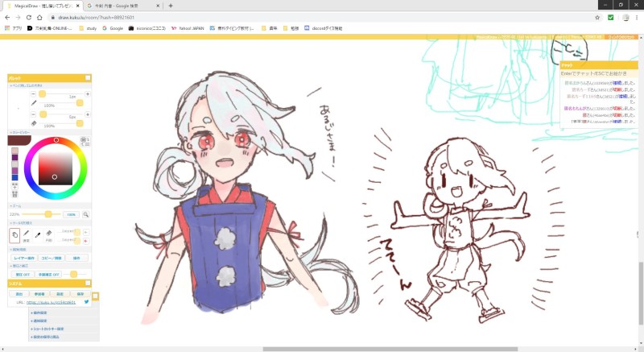Image resolution: width=644 pixels, height=352 pixels.
Task: Delete a swatch with trash icon
Action: pos(14,194)
